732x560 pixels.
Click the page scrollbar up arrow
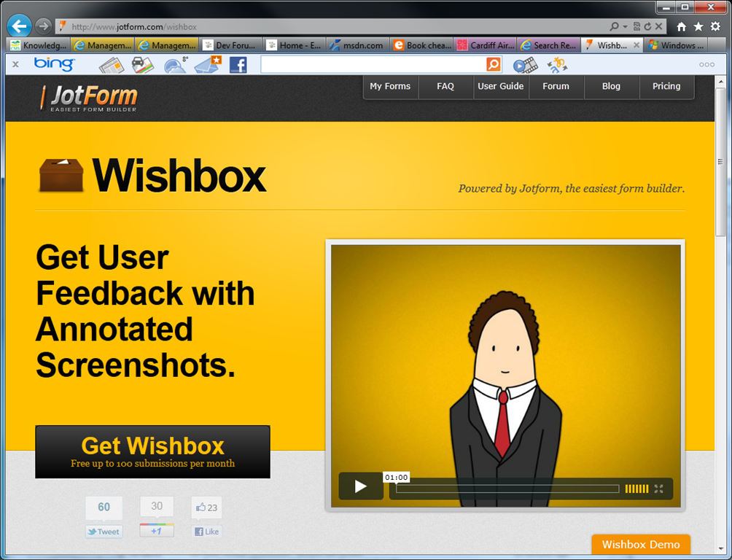coord(721,81)
